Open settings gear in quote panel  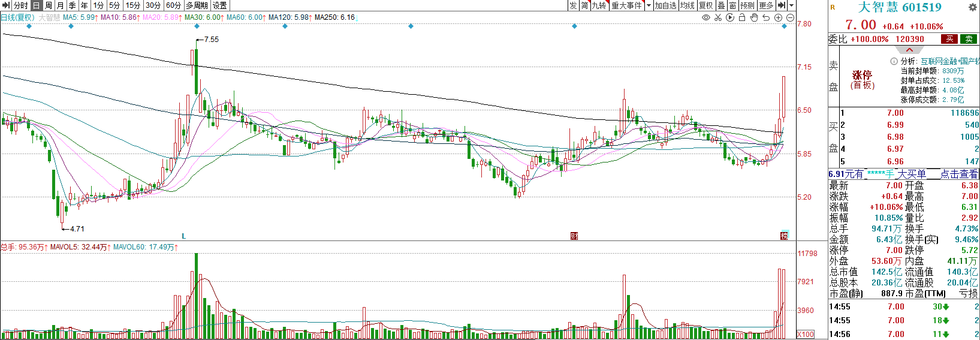click(x=972, y=7)
